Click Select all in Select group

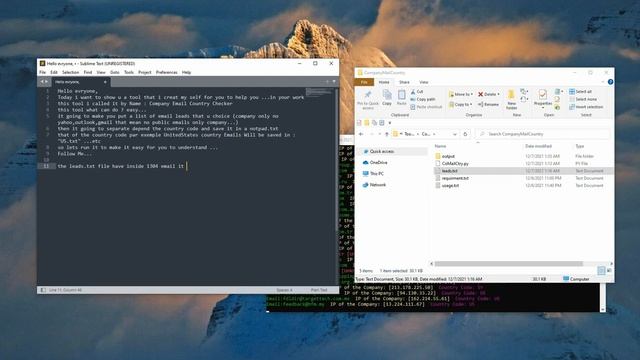(x=580, y=91)
